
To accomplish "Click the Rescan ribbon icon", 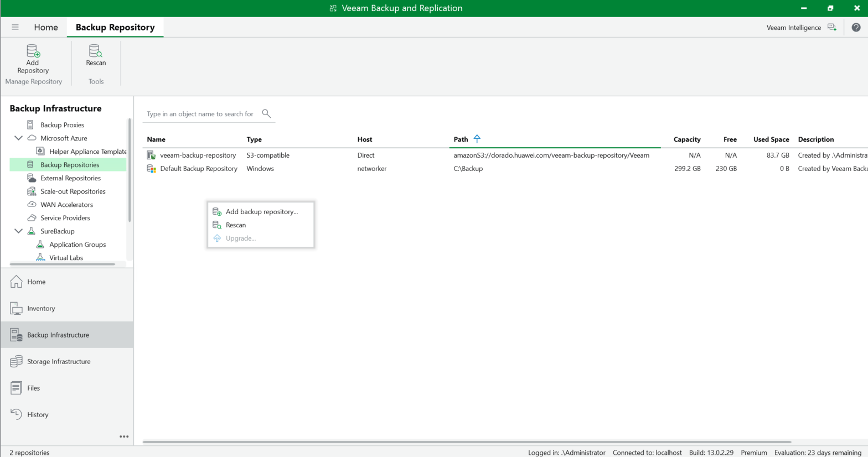I will point(96,51).
